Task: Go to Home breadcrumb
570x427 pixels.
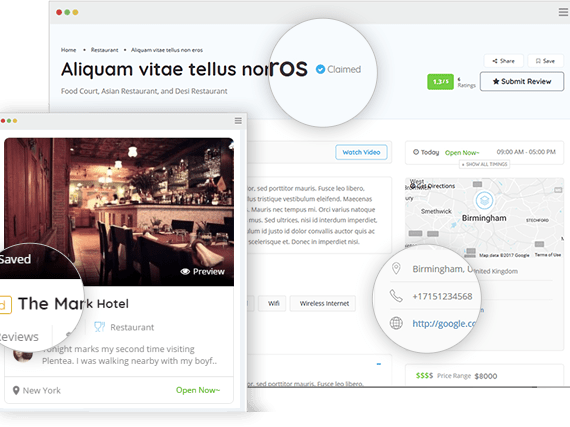Action: click(x=68, y=50)
